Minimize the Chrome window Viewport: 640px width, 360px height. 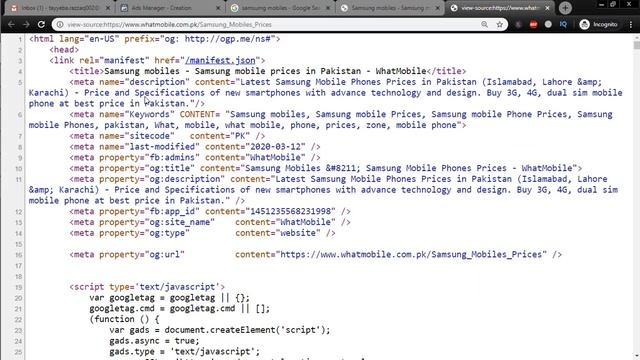point(601,4)
